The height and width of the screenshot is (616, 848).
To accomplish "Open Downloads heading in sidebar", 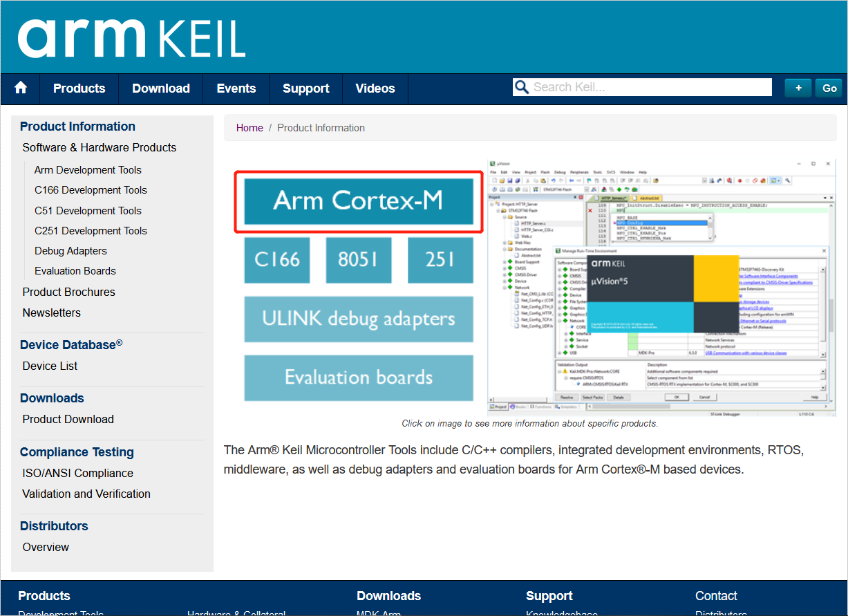I will [52, 398].
